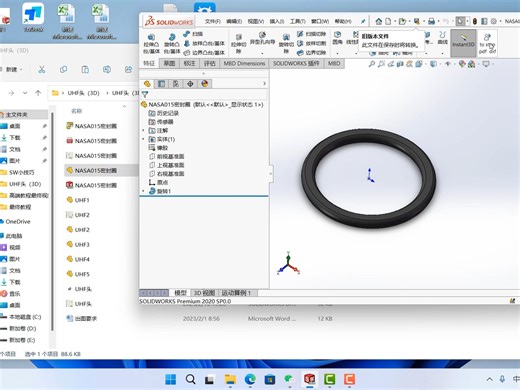The height and width of the screenshot is (390, 520).
Task: Open the SolidWorks Options gear icon
Action: [494, 21]
